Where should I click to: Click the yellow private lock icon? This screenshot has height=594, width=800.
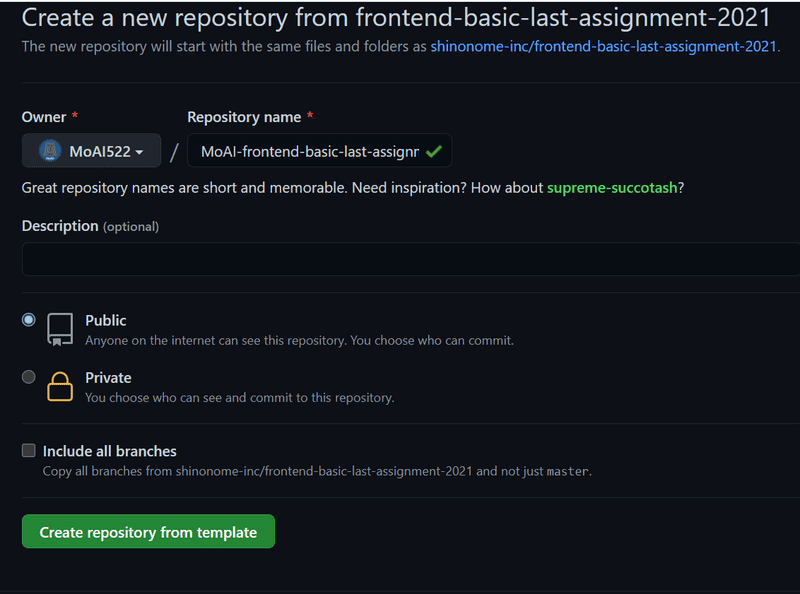point(60,386)
